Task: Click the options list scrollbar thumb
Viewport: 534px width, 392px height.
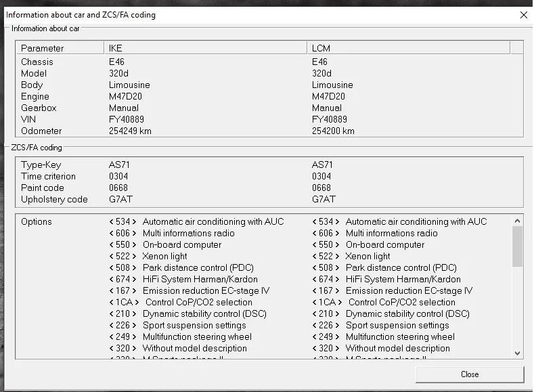Action: 517,246
